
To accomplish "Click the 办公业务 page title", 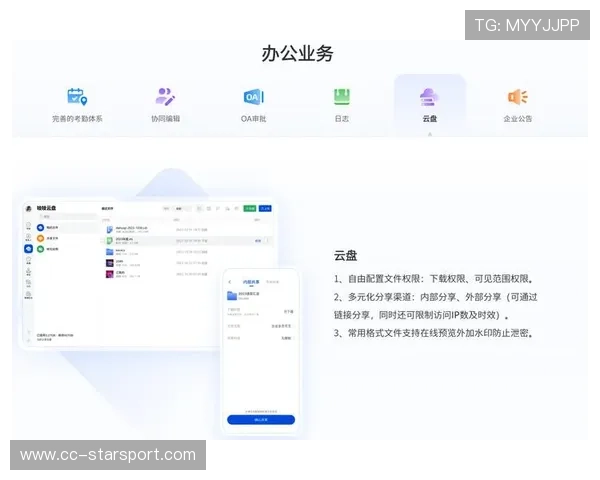I will [298, 53].
